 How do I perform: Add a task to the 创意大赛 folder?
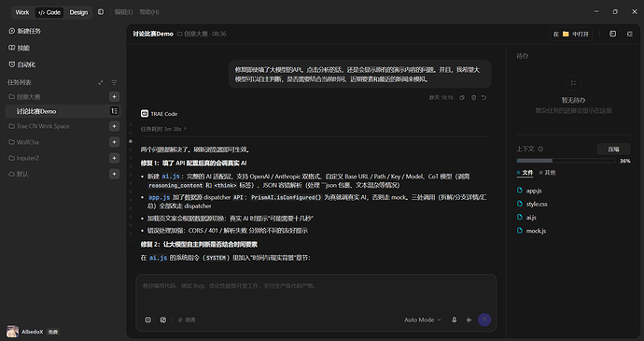point(114,96)
